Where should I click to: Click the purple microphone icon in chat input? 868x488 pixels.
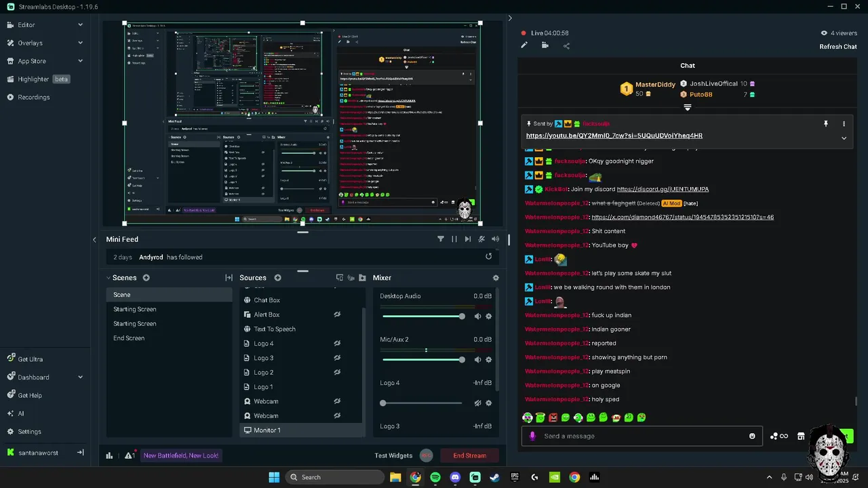pyautogui.click(x=532, y=436)
